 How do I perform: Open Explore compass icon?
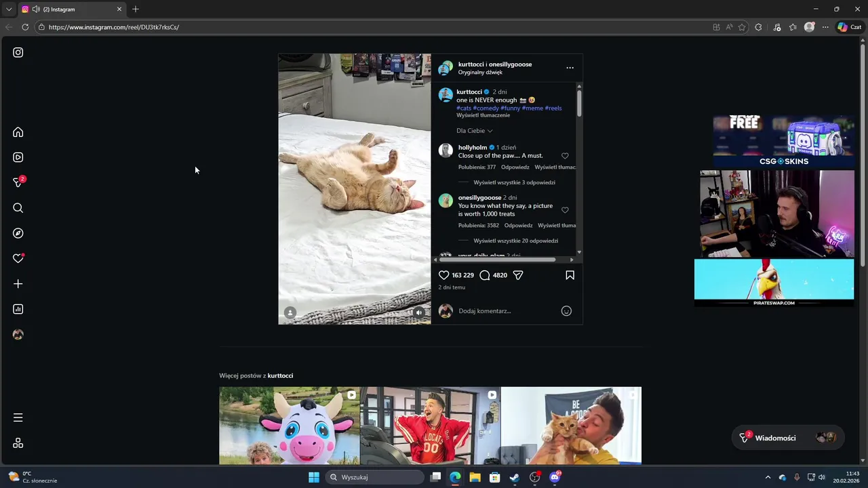[x=18, y=233]
